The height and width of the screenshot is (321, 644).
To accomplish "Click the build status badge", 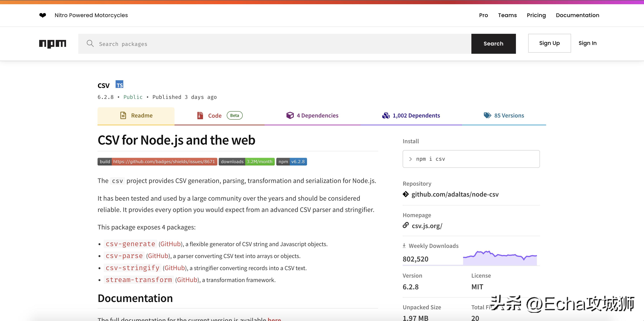I will click(157, 162).
